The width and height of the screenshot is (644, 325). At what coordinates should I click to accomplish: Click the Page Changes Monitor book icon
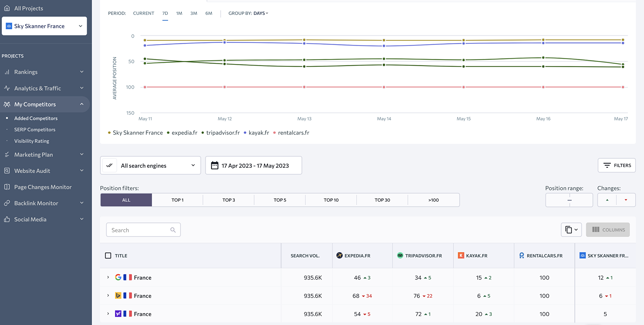tap(7, 187)
